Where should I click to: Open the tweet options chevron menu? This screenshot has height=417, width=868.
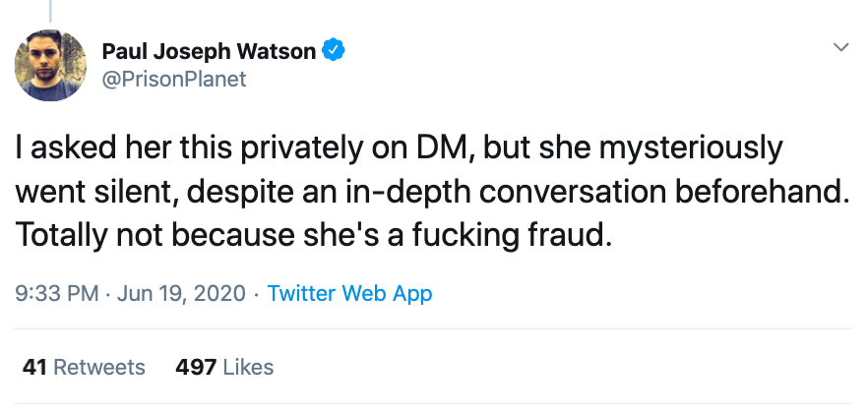[x=840, y=47]
